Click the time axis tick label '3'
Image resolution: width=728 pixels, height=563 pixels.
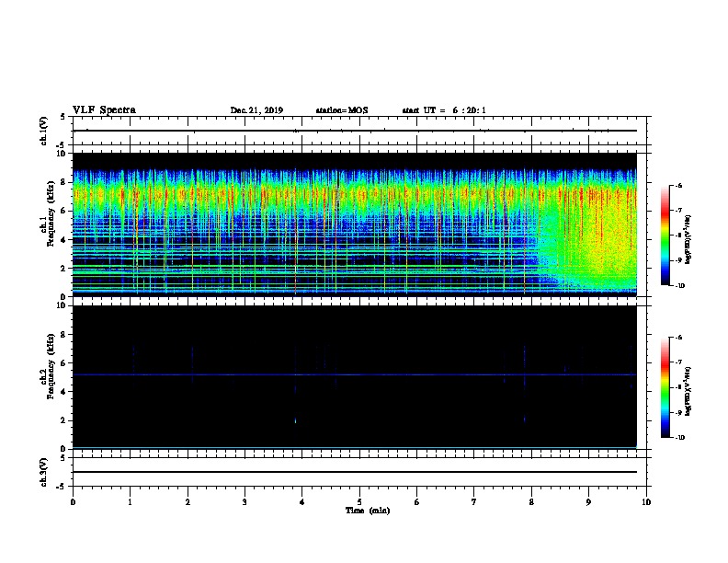tap(245, 502)
